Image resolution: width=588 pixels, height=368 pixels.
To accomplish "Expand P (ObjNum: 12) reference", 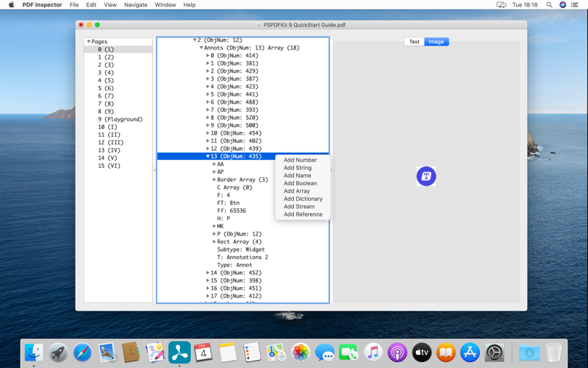I will [x=214, y=234].
